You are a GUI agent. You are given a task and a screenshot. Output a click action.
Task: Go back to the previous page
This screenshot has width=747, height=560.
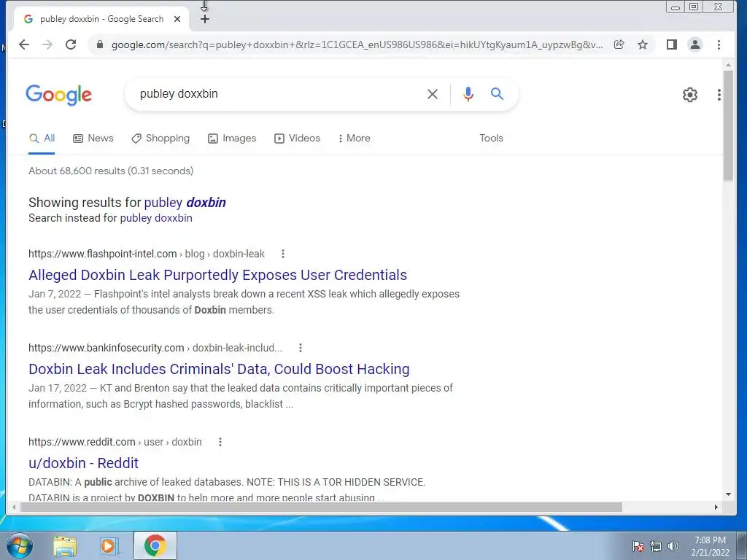click(x=24, y=44)
